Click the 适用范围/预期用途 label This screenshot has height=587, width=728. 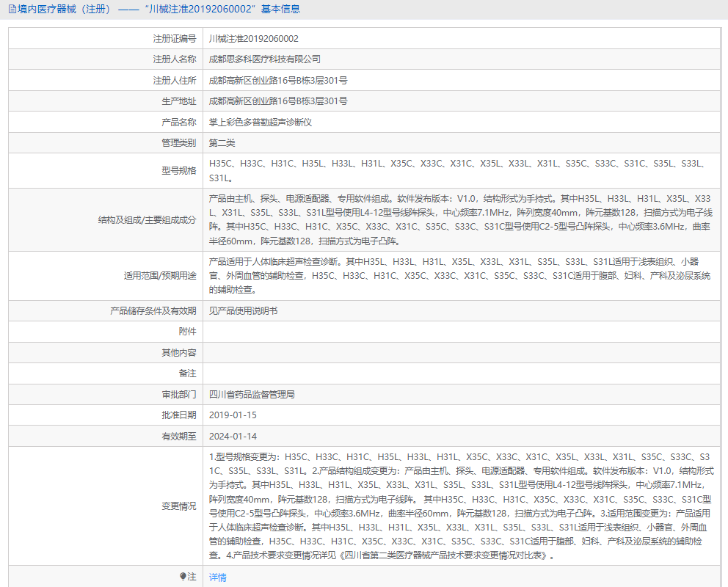[x=160, y=276]
